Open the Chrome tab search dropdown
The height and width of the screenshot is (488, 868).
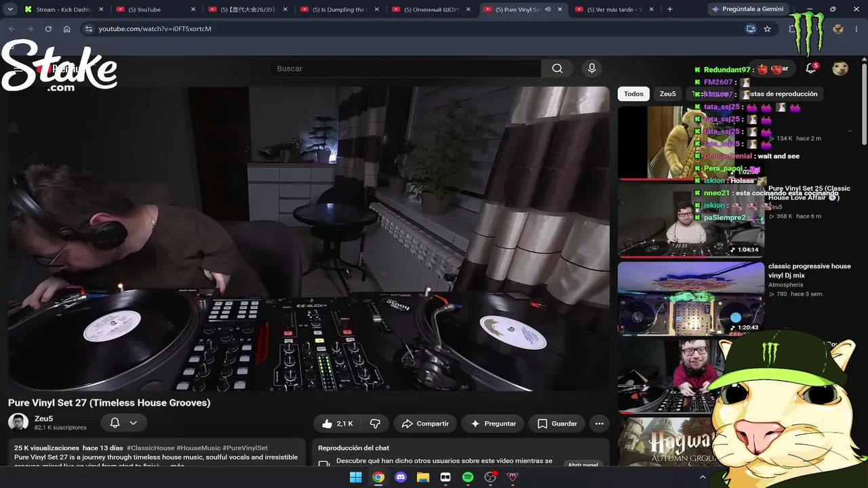(x=9, y=9)
